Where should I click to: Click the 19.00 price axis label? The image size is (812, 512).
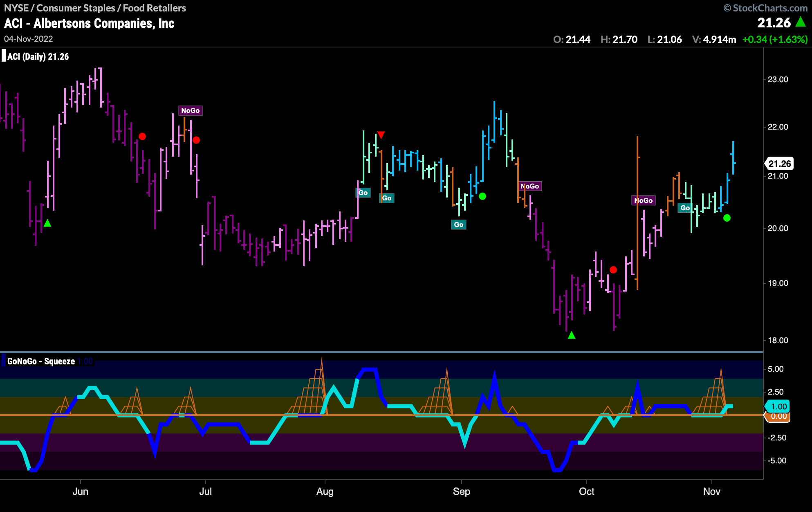pyautogui.click(x=778, y=283)
